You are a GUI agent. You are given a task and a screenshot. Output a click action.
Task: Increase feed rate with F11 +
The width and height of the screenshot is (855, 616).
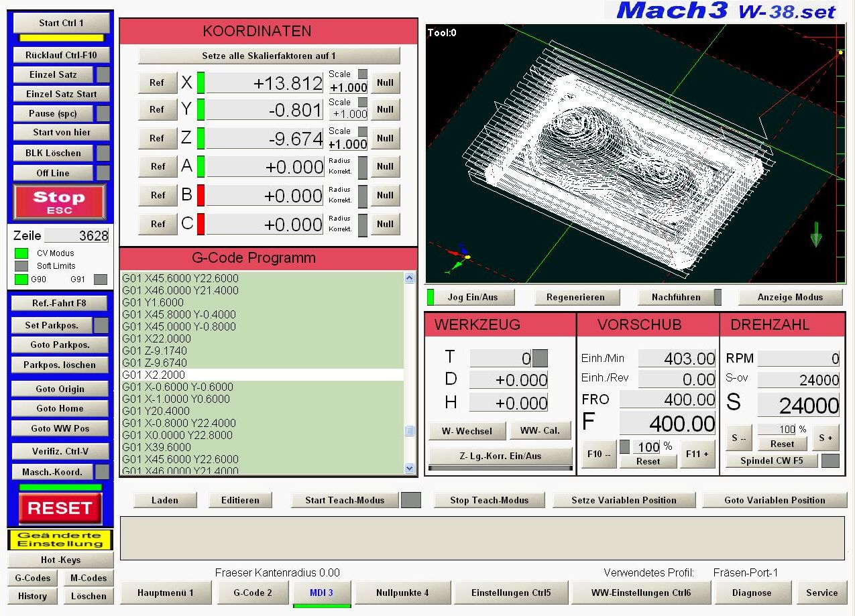tap(697, 454)
